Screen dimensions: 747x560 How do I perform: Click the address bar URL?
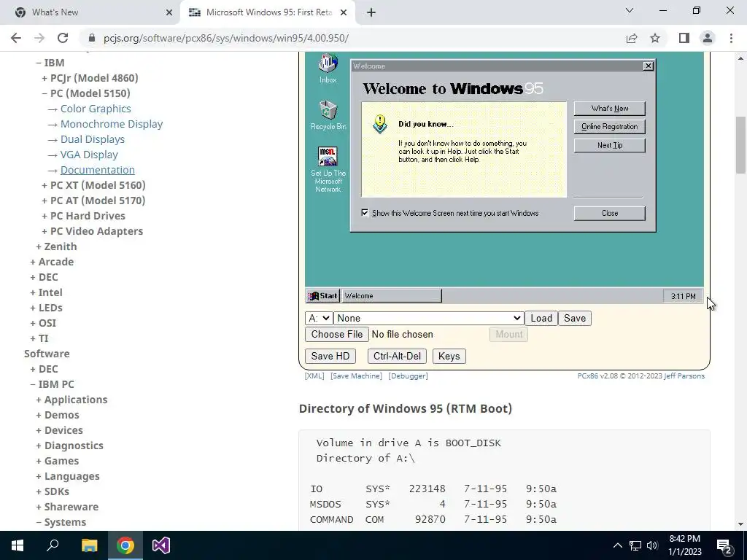226,38
